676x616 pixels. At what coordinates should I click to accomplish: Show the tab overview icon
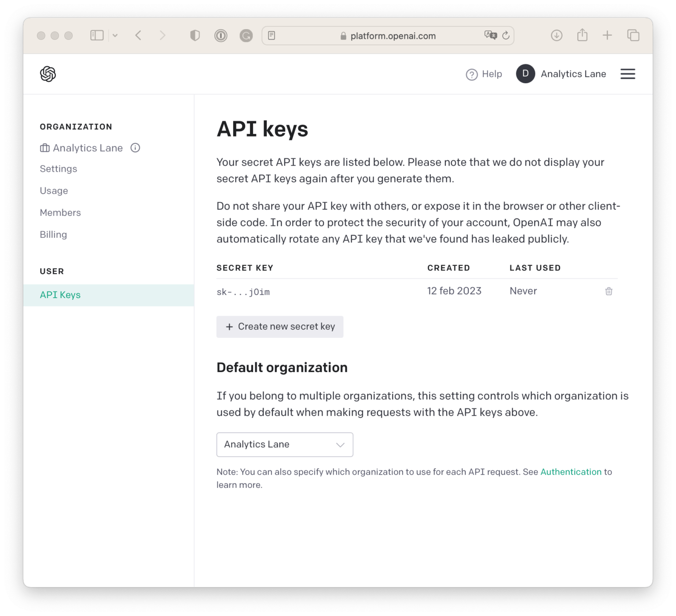point(633,35)
